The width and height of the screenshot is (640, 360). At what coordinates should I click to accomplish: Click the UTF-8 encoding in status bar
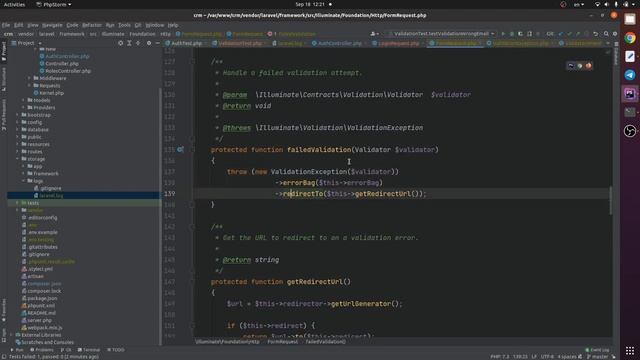[547, 357]
